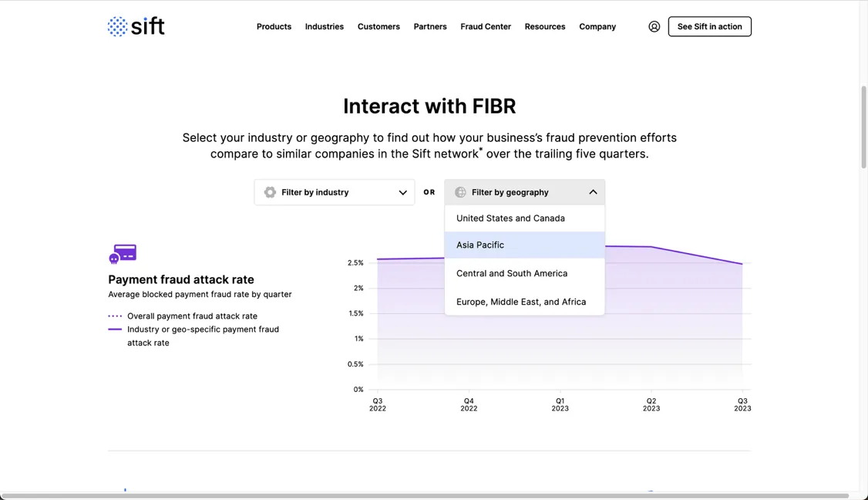
Task: Click the vertical page scrollbar
Action: [863, 127]
